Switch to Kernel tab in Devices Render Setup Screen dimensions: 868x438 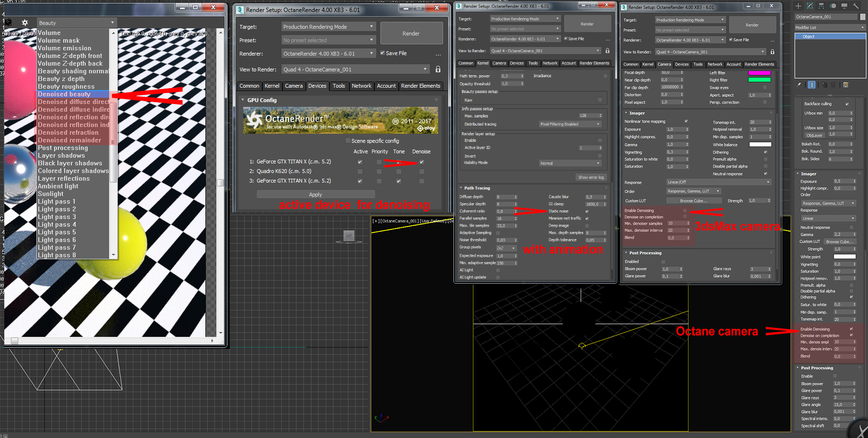pyautogui.click(x=272, y=86)
